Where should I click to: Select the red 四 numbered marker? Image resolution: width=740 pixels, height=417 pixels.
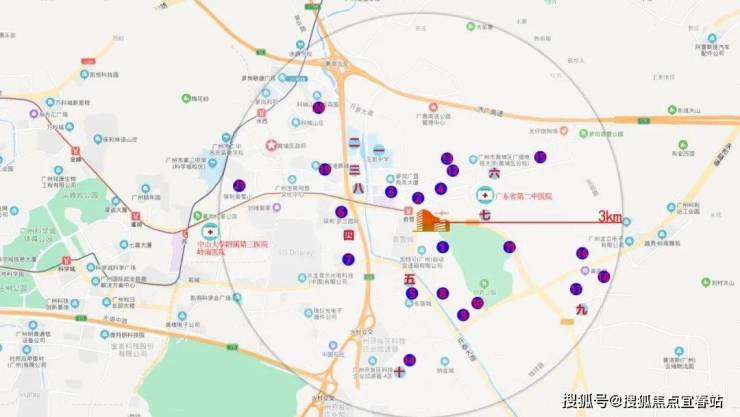[348, 234]
